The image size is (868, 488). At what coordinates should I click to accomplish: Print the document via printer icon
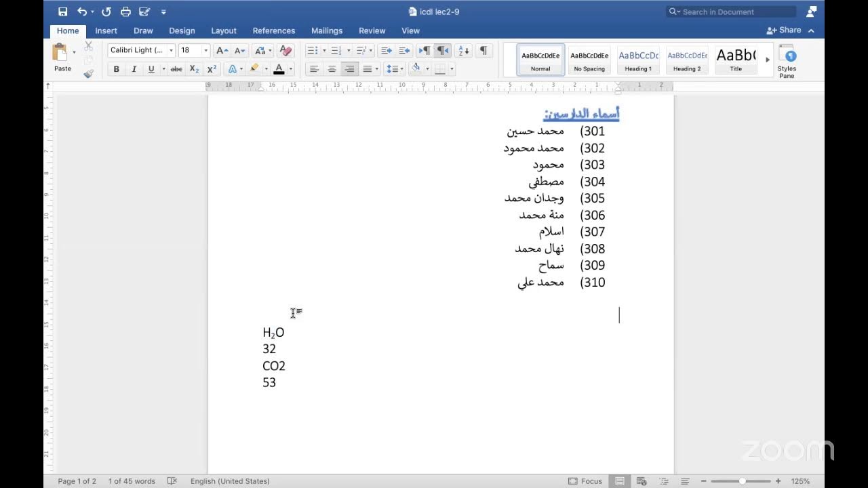coord(125,12)
